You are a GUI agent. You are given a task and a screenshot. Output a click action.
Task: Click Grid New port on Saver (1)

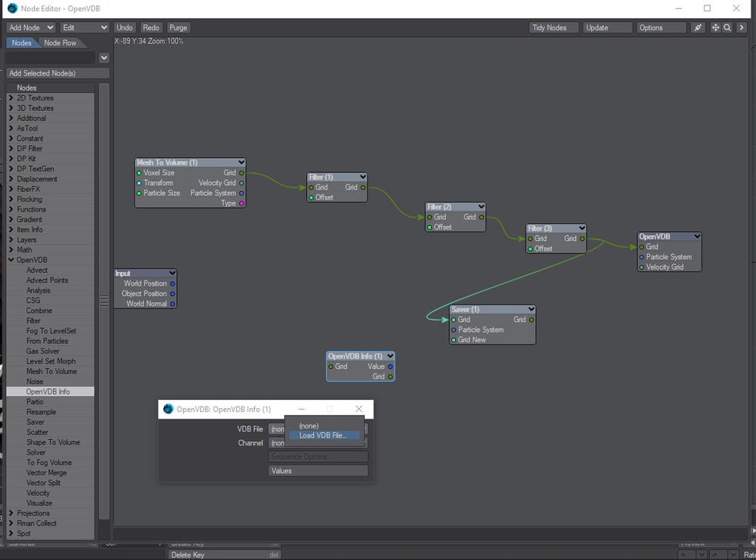pos(454,340)
